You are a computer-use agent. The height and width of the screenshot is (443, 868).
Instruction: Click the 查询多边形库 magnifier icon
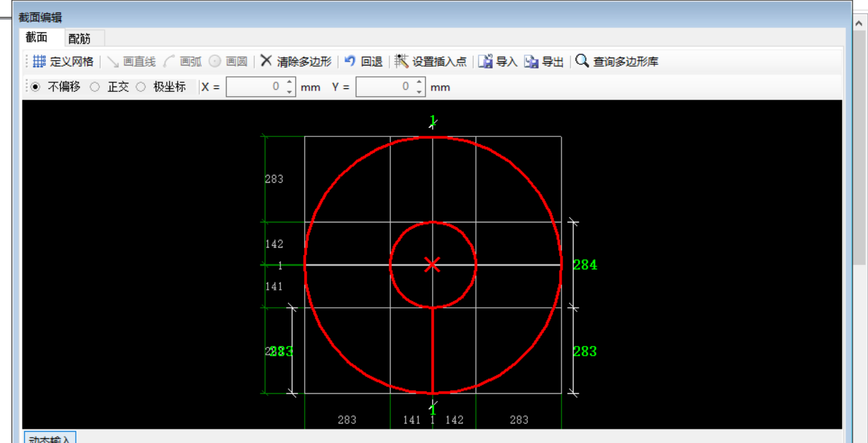tap(582, 61)
